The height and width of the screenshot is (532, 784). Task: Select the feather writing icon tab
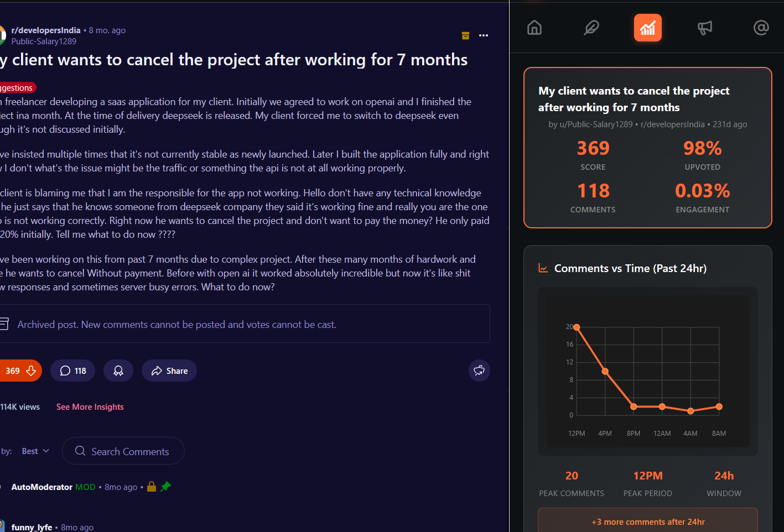click(591, 28)
